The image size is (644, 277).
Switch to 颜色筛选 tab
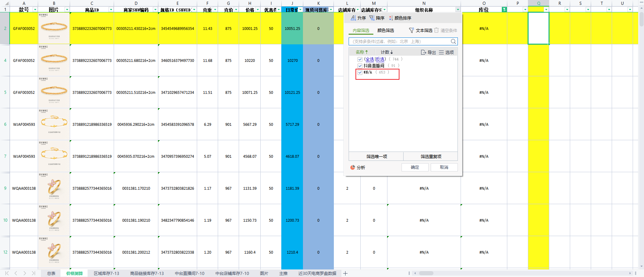[x=385, y=30]
